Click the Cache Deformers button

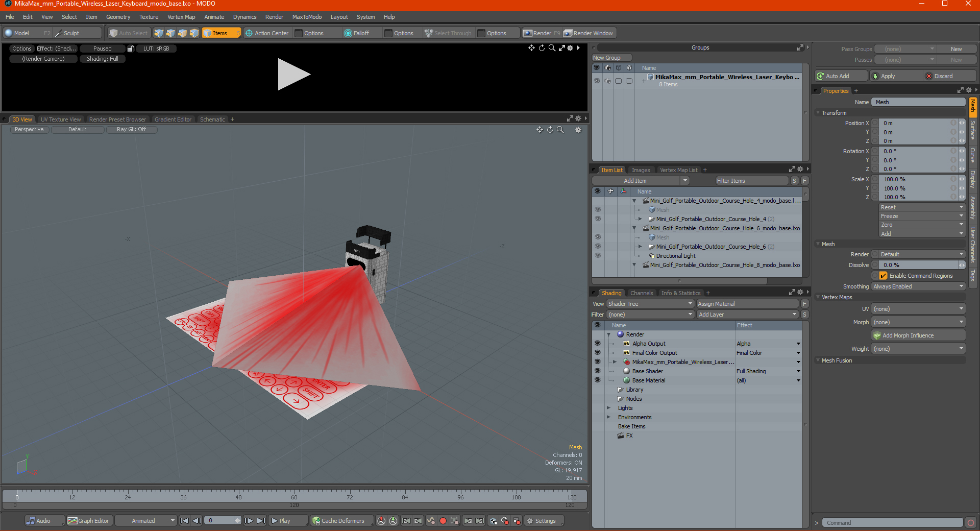(341, 521)
